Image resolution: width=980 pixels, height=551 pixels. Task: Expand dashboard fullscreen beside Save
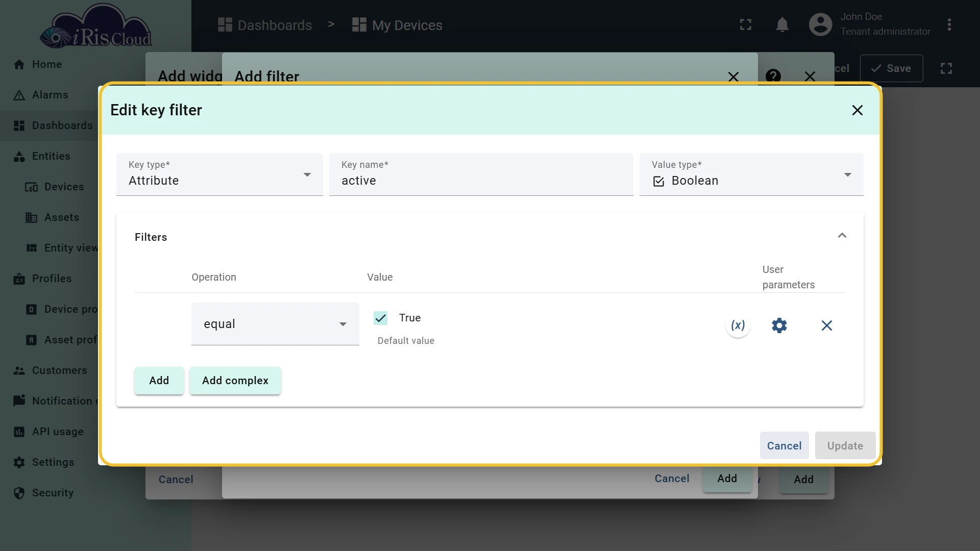click(x=946, y=68)
